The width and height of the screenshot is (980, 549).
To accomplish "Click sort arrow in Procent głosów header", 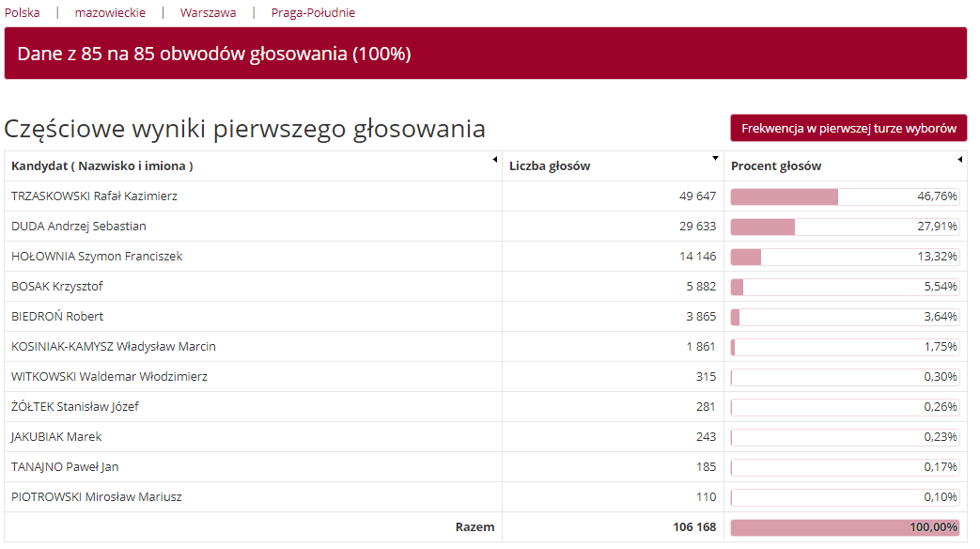I will tap(959, 160).
